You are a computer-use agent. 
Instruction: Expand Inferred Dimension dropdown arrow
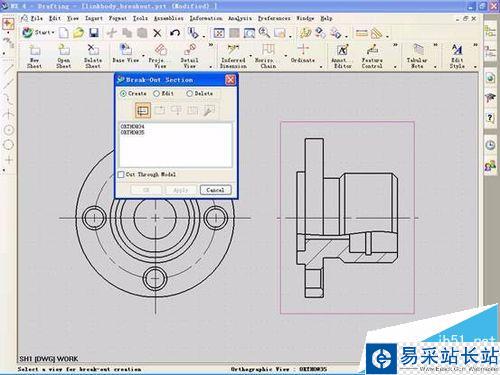tap(250, 55)
